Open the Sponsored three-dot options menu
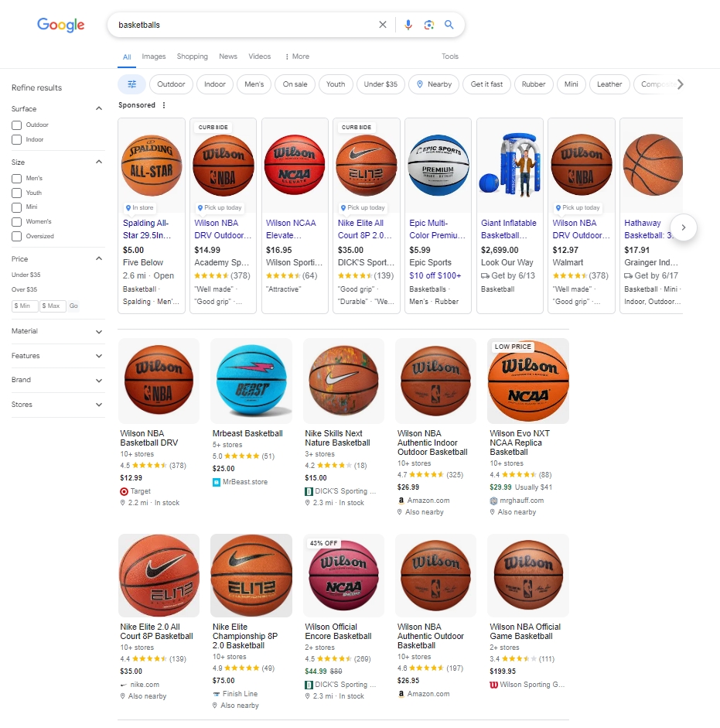Image resolution: width=720 pixels, height=728 pixels. point(164,105)
